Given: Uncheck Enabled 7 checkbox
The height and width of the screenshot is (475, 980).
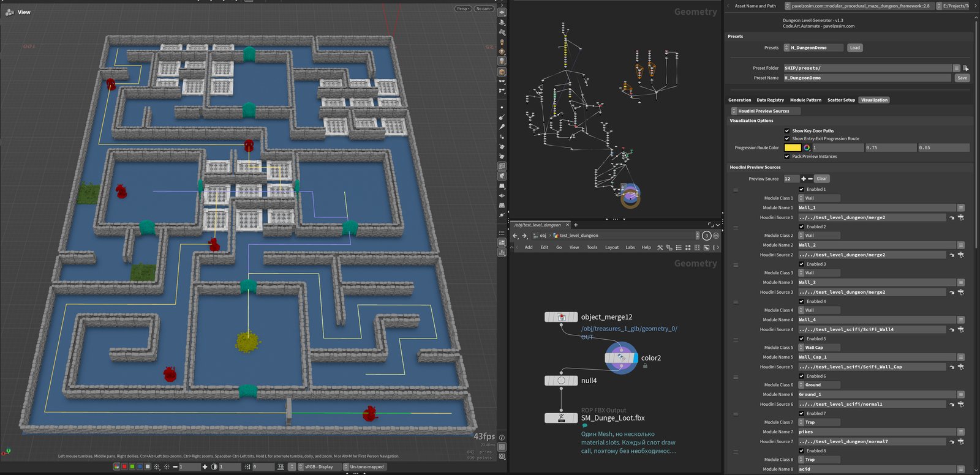Looking at the screenshot, I should pos(801,413).
